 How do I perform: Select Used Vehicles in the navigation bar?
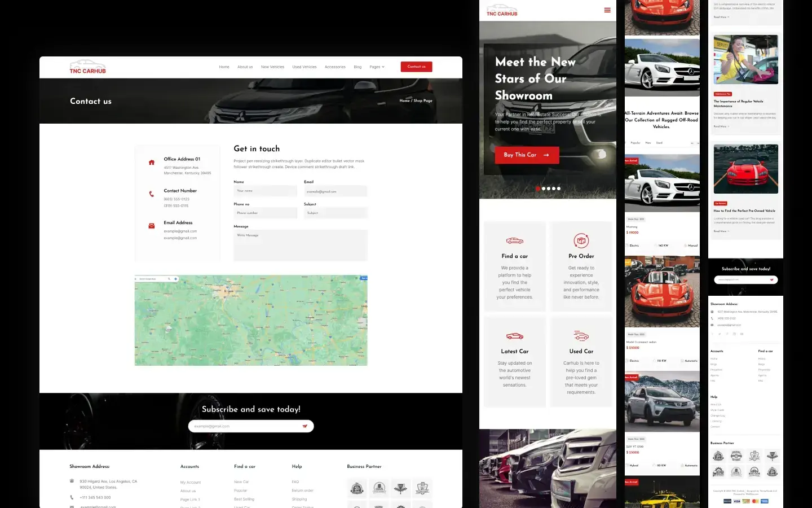point(304,67)
